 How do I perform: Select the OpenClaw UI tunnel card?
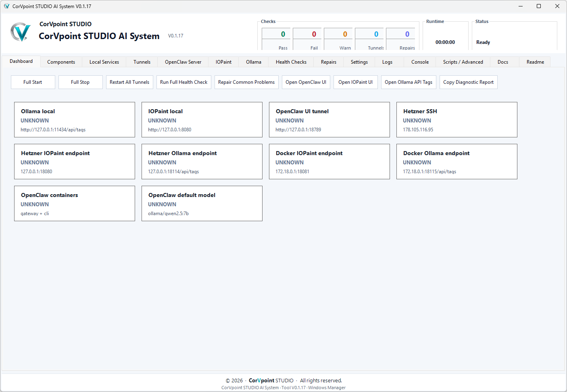[329, 120]
